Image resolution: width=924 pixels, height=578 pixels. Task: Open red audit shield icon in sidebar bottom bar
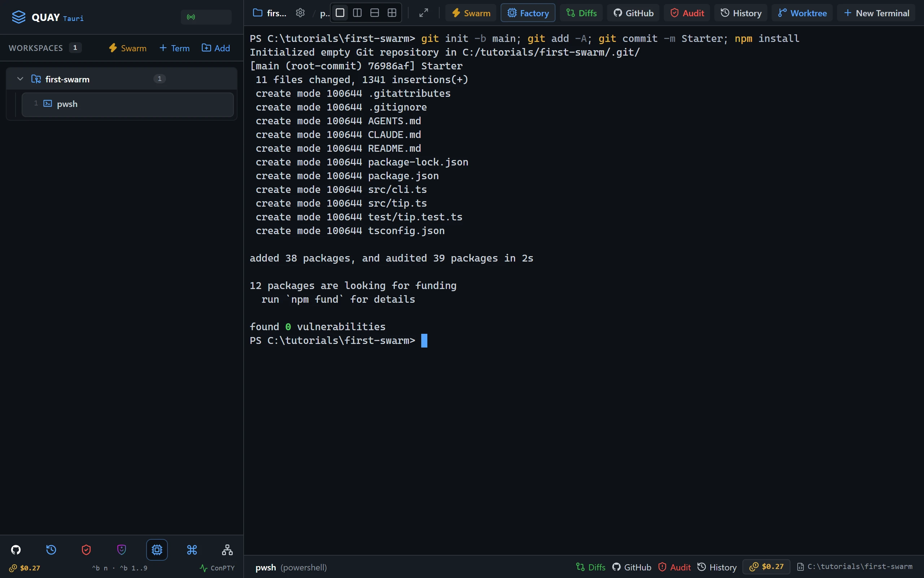click(86, 550)
